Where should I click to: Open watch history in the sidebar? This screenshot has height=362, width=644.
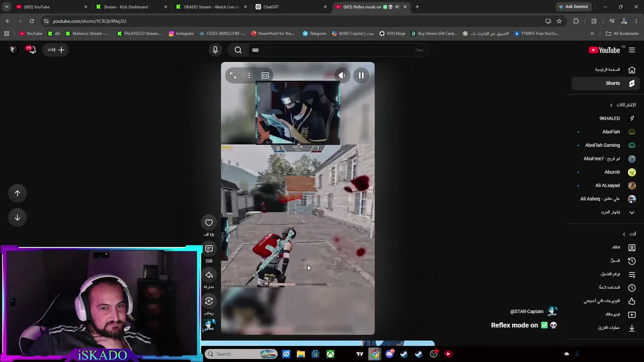(x=605, y=261)
